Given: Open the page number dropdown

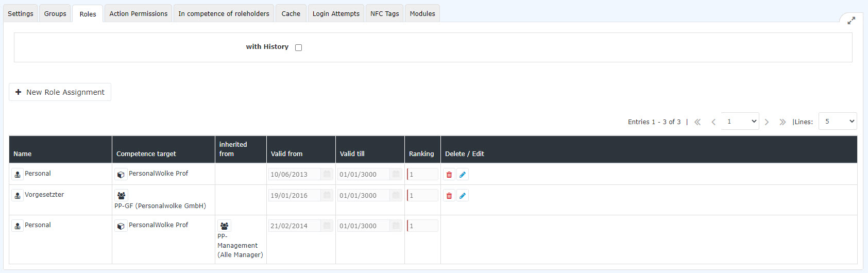Looking at the screenshot, I should coord(740,121).
